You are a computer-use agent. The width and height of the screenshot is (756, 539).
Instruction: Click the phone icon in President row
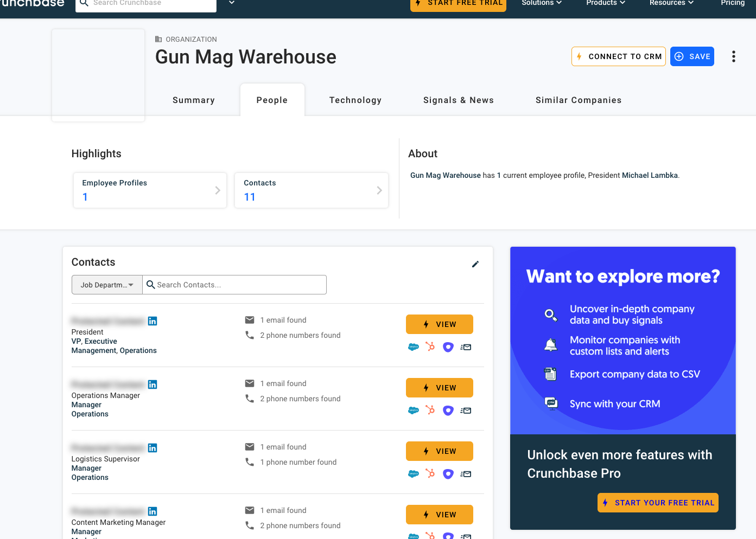tap(250, 335)
